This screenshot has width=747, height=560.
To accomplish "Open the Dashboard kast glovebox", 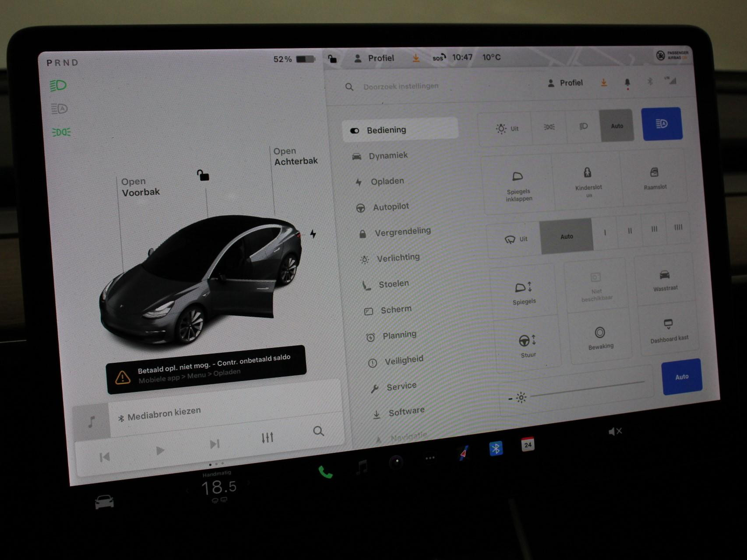I will pyautogui.click(x=669, y=330).
